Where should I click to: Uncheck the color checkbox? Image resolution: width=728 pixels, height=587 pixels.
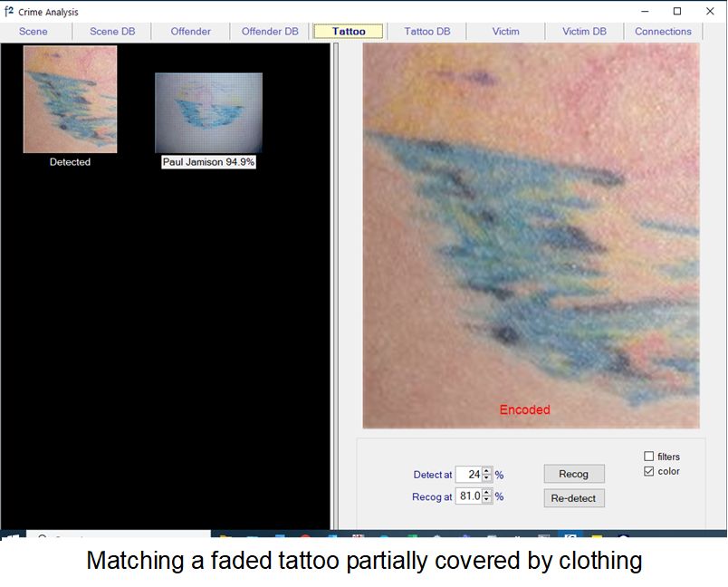tap(648, 471)
